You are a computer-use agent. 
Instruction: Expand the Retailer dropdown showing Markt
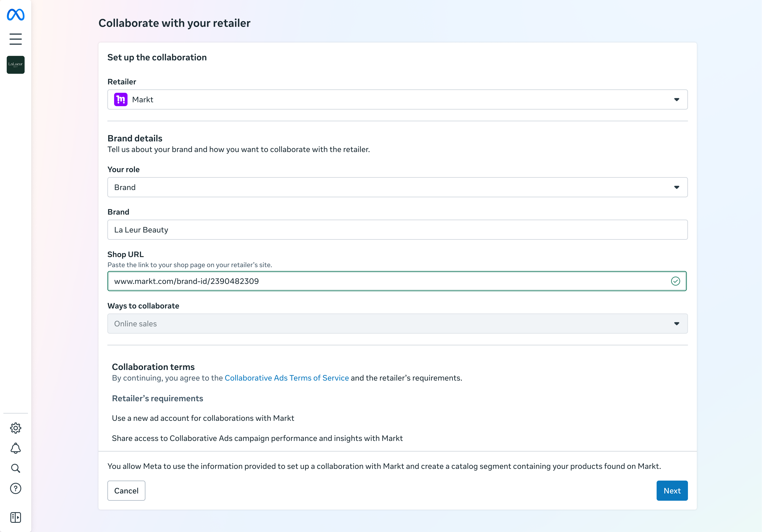[x=398, y=100]
